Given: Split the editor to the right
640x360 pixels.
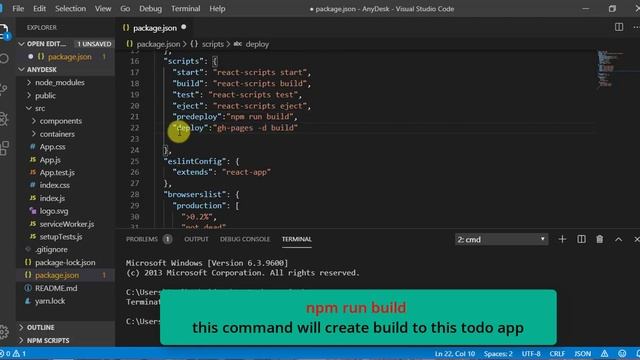Looking at the screenshot, I should pyautogui.click(x=619, y=27).
